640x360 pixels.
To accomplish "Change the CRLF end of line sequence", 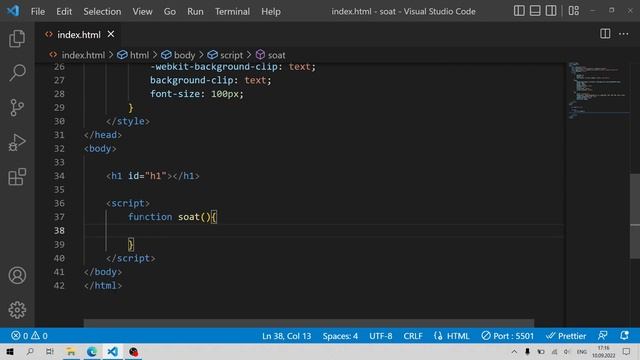I will 413,336.
